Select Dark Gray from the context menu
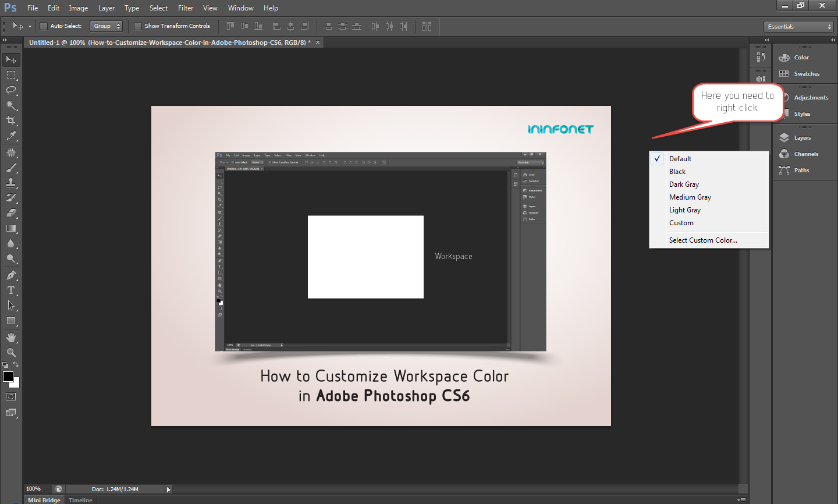The width and height of the screenshot is (838, 504). [x=683, y=184]
